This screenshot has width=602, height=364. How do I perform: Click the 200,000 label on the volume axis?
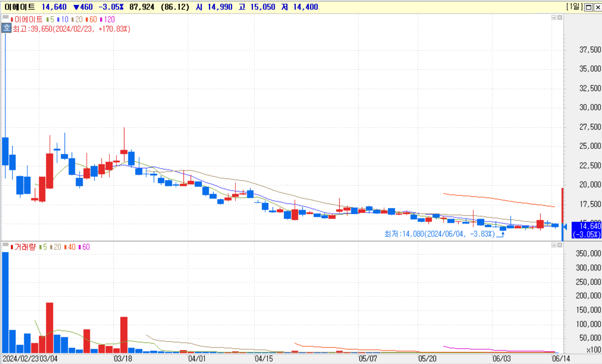click(x=589, y=295)
